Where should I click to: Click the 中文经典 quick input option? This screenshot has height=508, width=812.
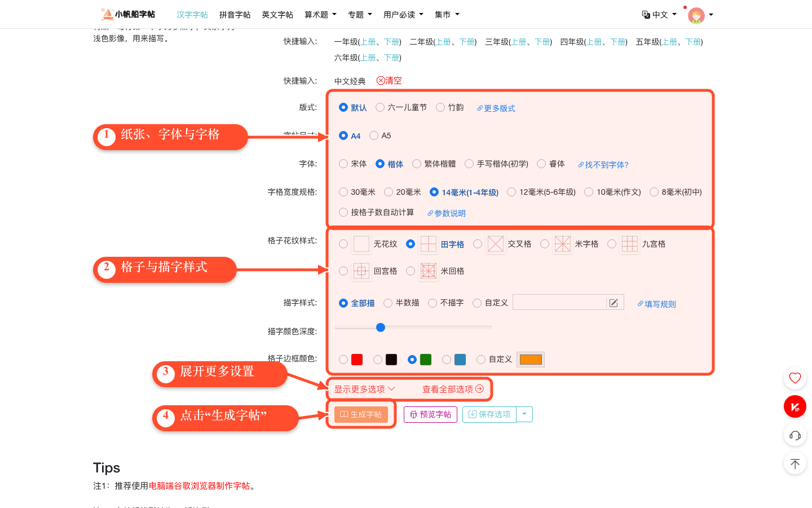(350, 81)
